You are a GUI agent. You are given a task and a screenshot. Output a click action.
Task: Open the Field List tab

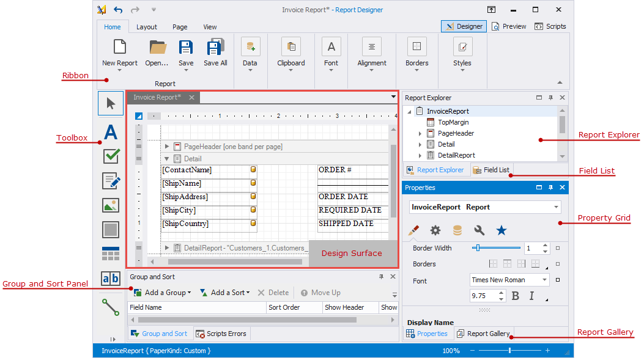tap(491, 170)
